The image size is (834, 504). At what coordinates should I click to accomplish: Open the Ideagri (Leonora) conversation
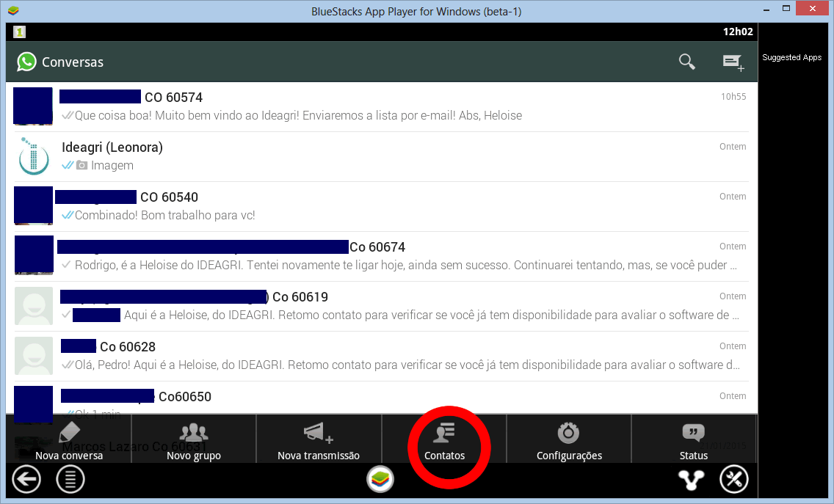(x=381, y=157)
